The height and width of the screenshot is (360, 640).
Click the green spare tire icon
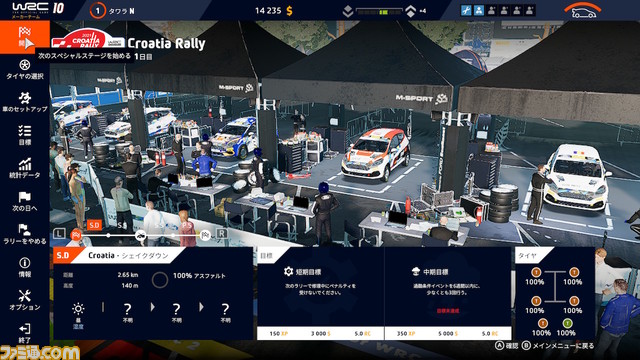567,323
